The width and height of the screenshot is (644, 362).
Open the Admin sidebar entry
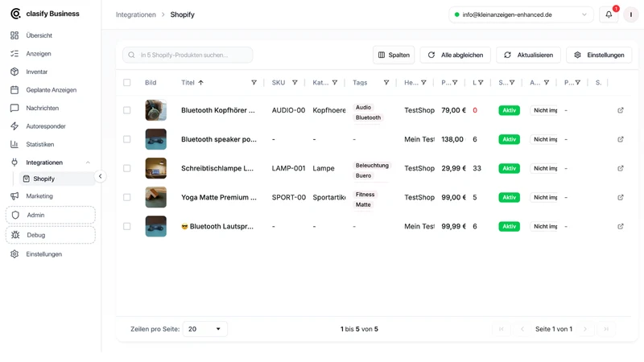tap(51, 215)
